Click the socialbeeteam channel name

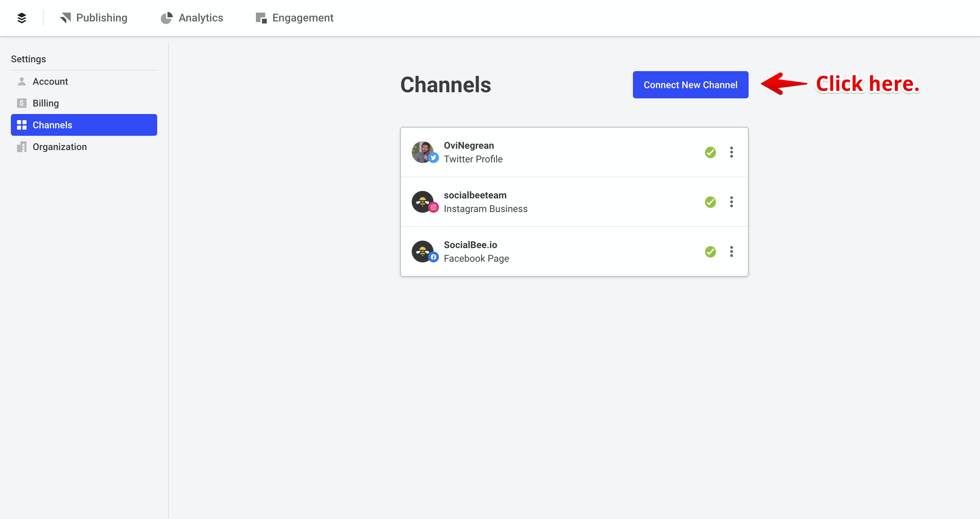[475, 195]
